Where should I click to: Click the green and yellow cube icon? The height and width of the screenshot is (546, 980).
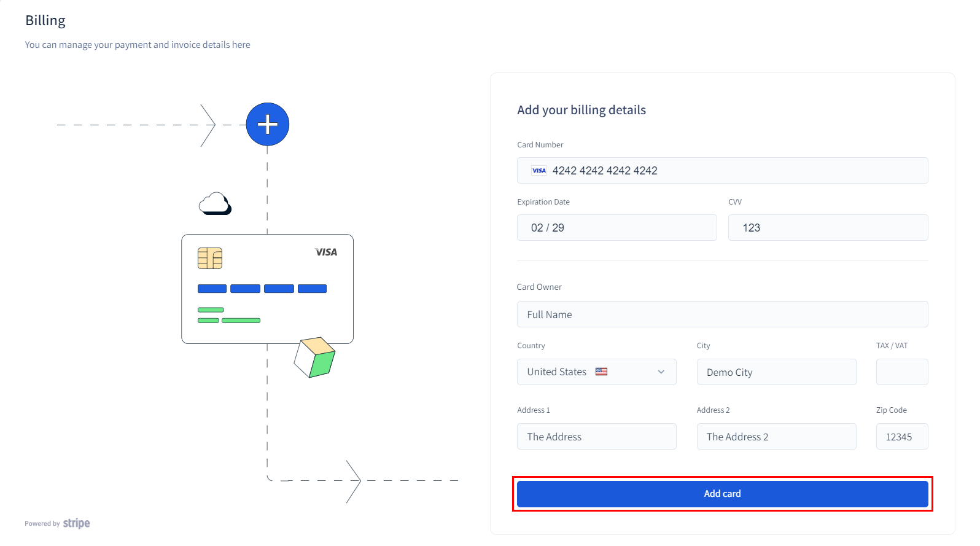314,357
